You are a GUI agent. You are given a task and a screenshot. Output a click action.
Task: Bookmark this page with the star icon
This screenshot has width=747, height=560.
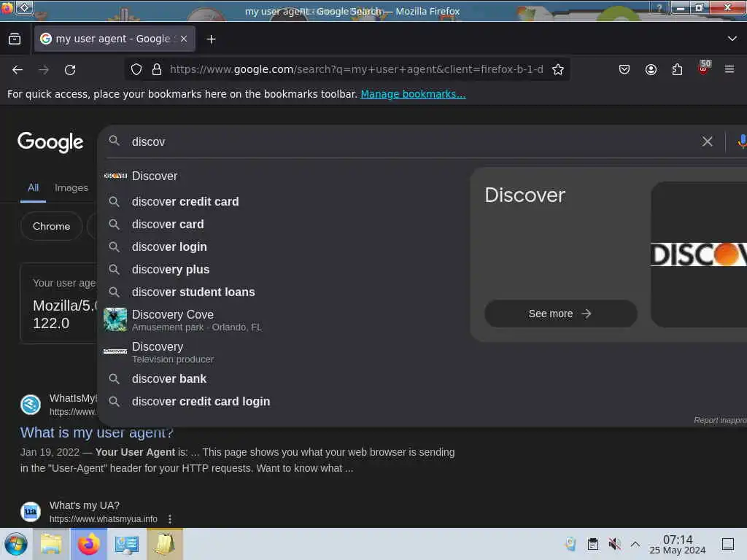point(558,69)
